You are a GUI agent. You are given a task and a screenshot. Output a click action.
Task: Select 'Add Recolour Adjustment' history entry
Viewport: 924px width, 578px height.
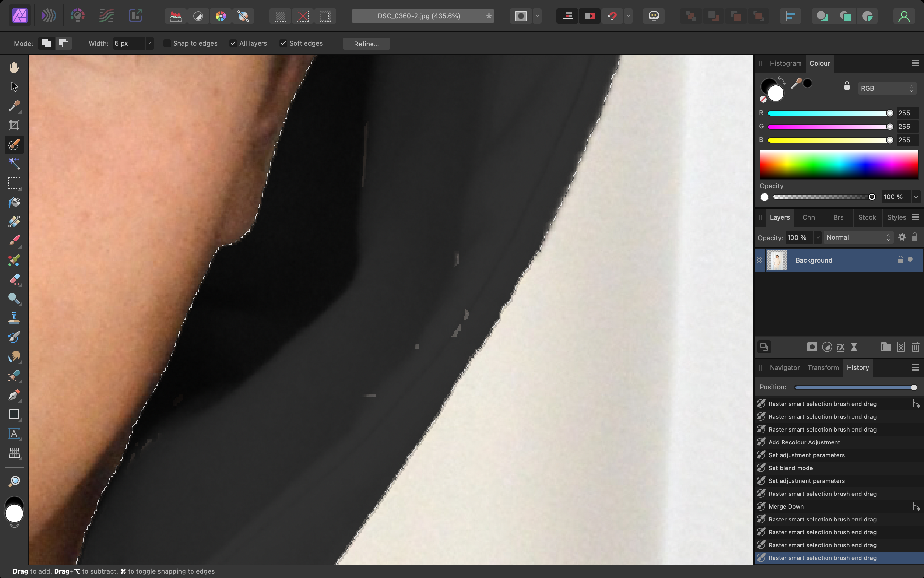point(839,442)
